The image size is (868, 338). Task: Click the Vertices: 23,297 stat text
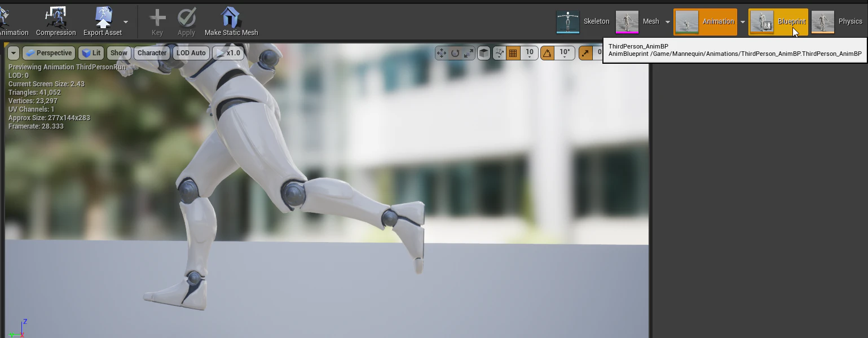point(33,101)
